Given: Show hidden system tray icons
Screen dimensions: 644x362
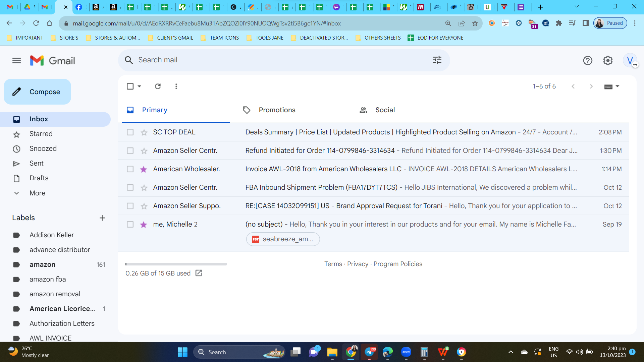Looking at the screenshot, I should [x=511, y=352].
